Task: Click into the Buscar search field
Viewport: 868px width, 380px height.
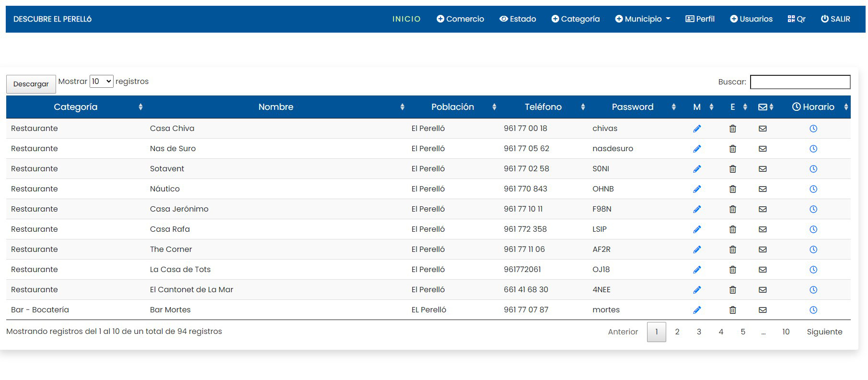Action: 799,82
